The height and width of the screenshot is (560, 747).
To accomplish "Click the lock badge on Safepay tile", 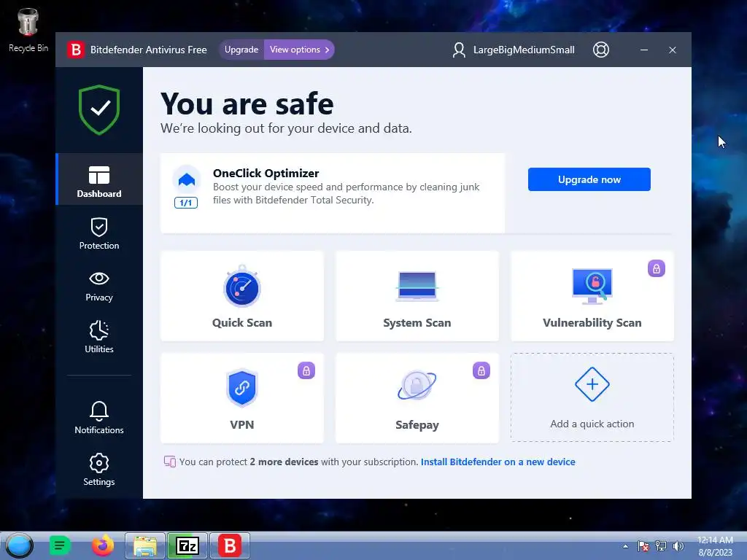I will pyautogui.click(x=481, y=370).
